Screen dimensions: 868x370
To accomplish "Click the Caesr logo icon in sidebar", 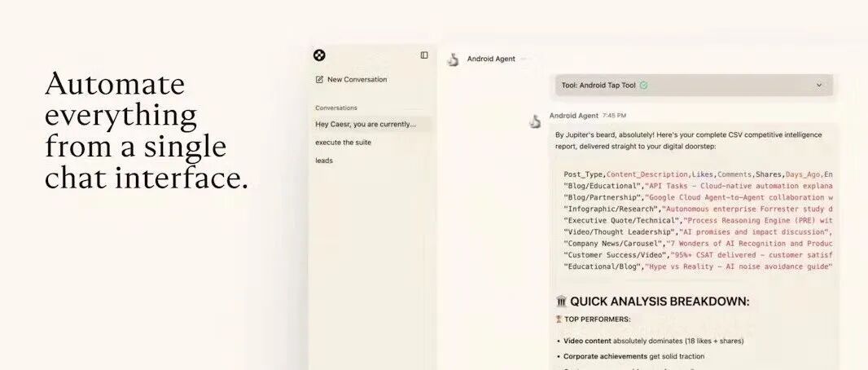I will [x=319, y=55].
